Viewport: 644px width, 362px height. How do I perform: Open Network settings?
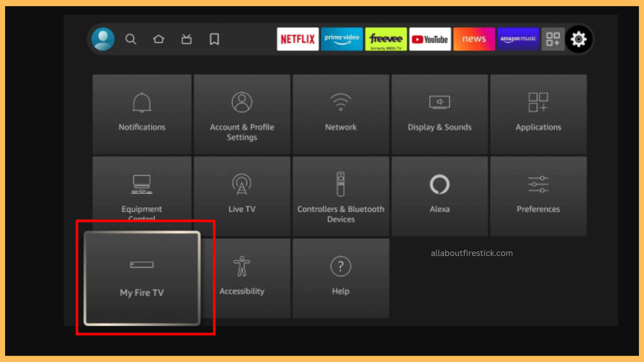(341, 113)
